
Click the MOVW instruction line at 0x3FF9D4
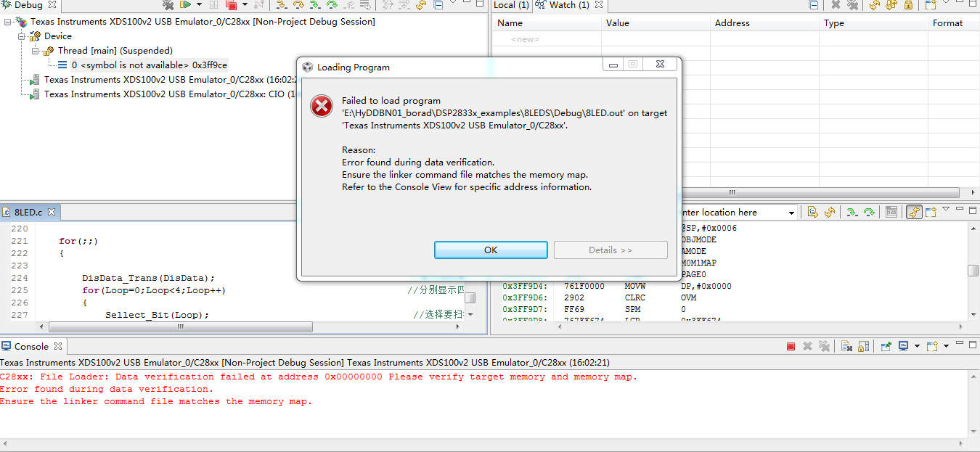coord(617,286)
